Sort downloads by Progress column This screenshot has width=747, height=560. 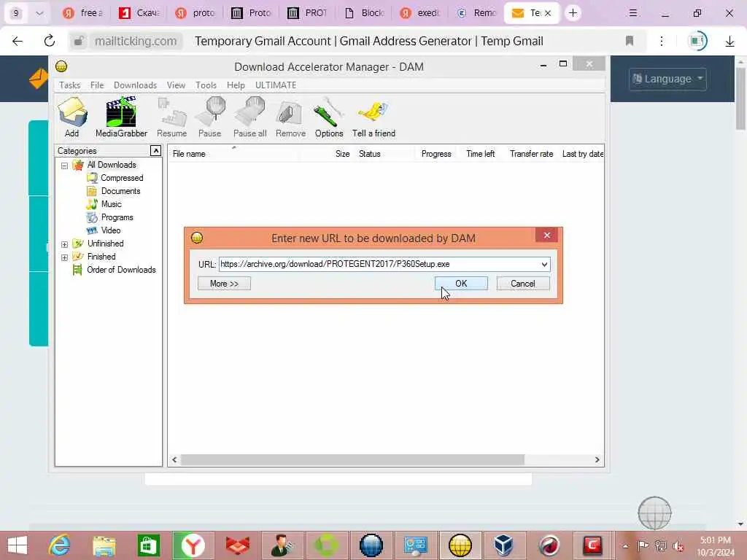click(x=436, y=154)
